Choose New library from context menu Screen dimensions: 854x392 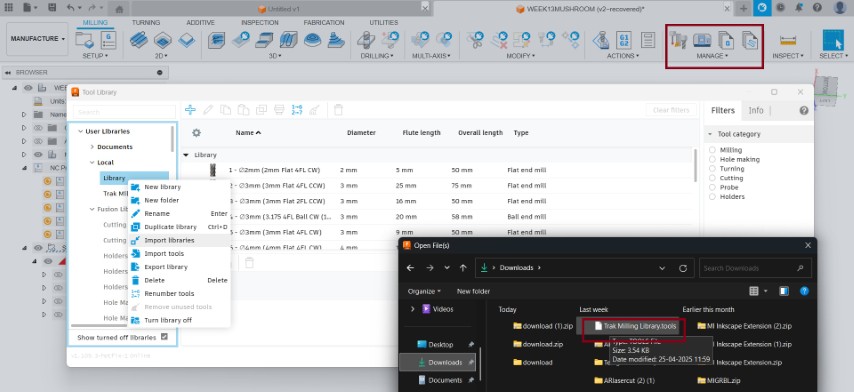click(x=179, y=187)
